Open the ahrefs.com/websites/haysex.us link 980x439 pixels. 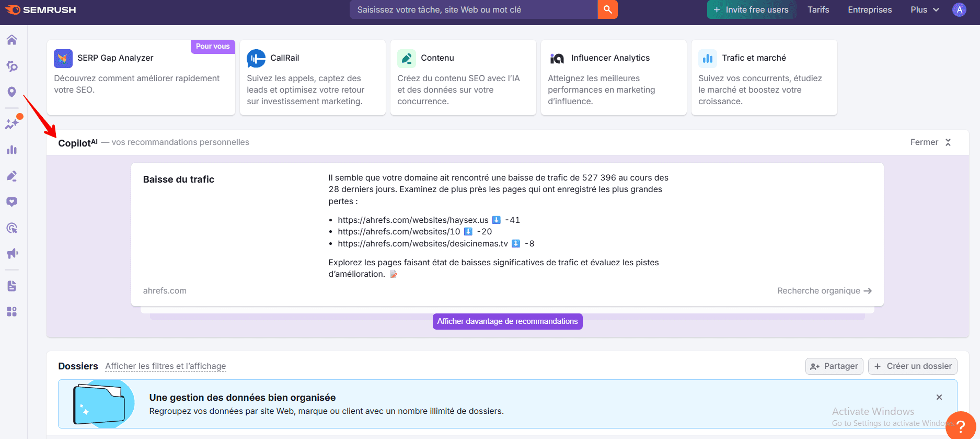(x=413, y=220)
